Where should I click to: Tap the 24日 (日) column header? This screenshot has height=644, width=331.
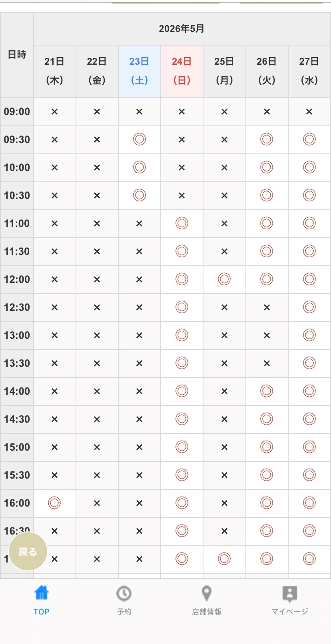(182, 71)
